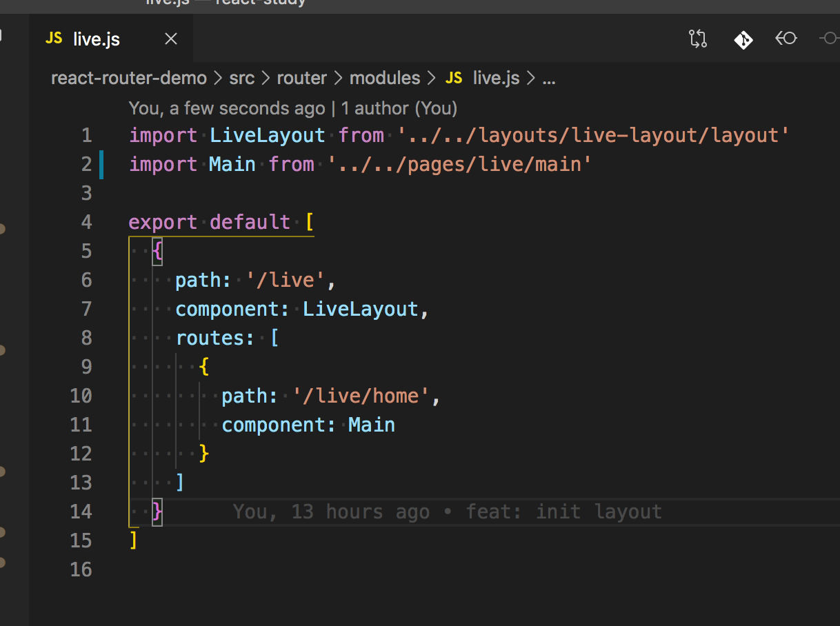Click the CodeLens "You, a few seconds ago"

tap(226, 108)
